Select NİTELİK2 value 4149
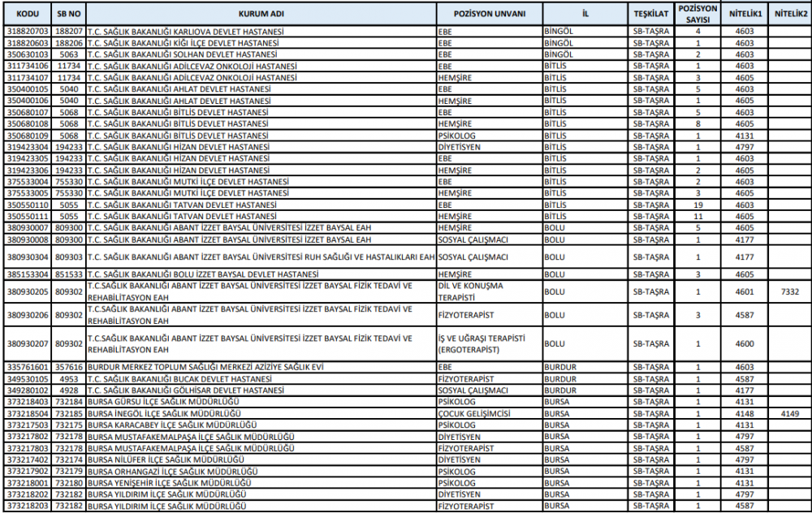 point(790,414)
